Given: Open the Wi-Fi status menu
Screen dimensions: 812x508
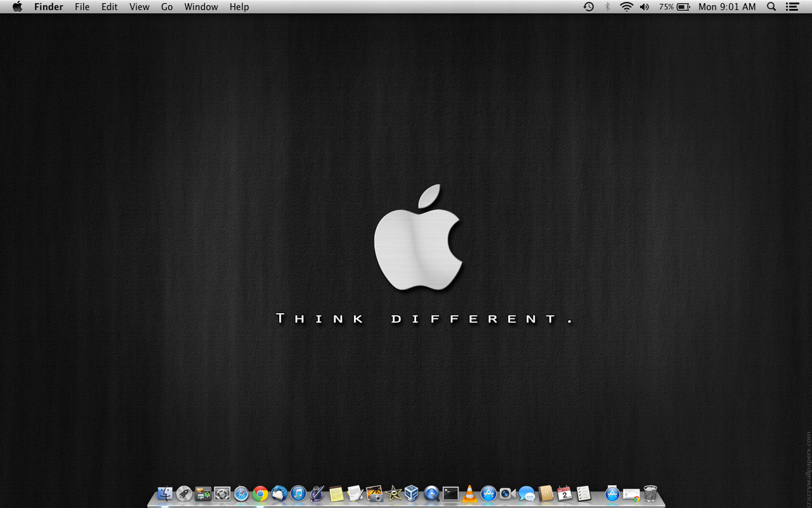Looking at the screenshot, I should point(627,7).
